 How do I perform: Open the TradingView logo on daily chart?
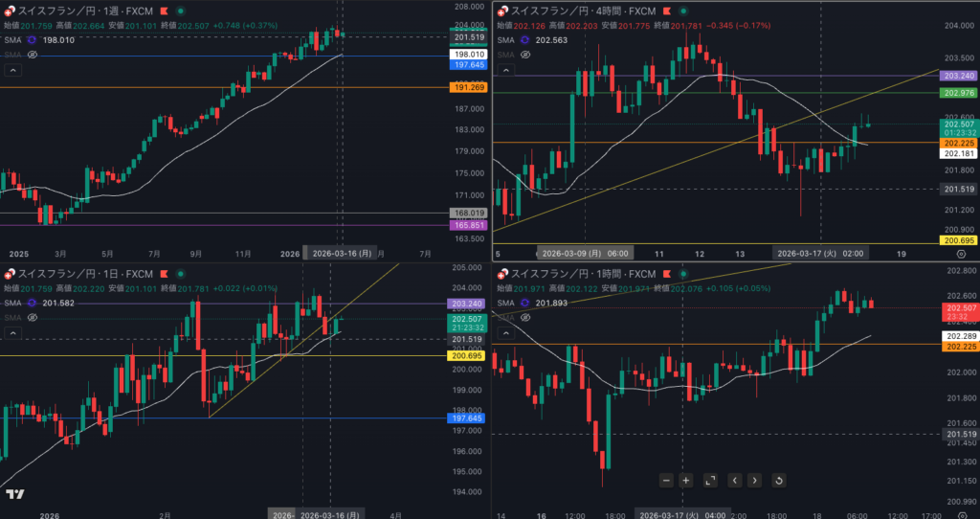point(14,494)
